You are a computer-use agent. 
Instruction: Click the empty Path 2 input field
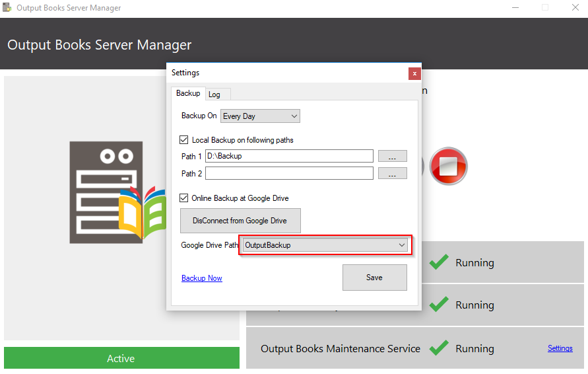coord(289,173)
